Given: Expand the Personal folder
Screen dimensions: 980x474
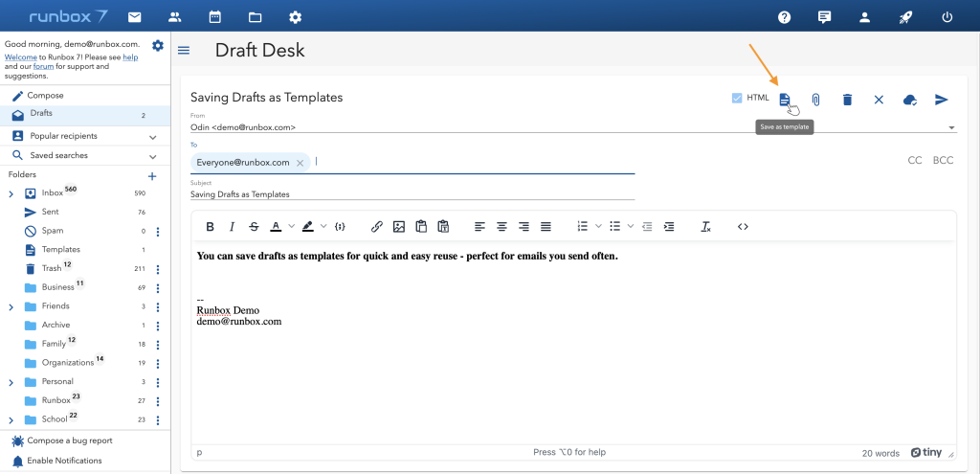Looking at the screenshot, I should pos(11,382).
